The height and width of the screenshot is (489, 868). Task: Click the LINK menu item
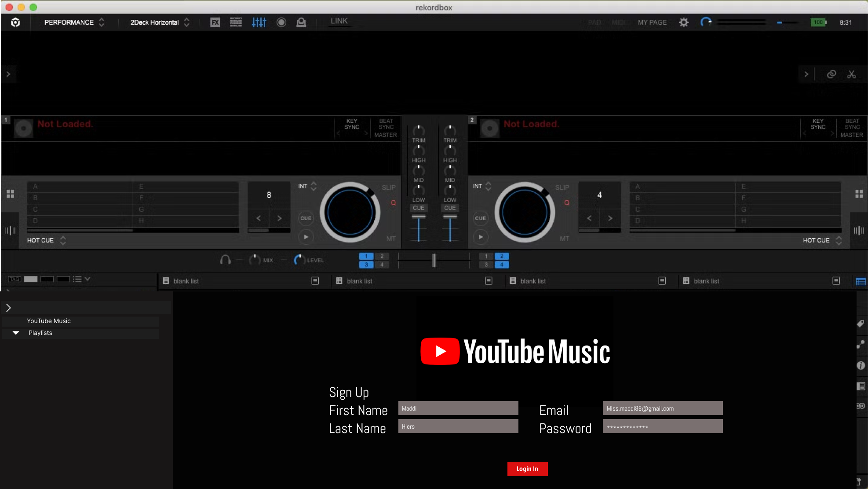[x=339, y=21]
